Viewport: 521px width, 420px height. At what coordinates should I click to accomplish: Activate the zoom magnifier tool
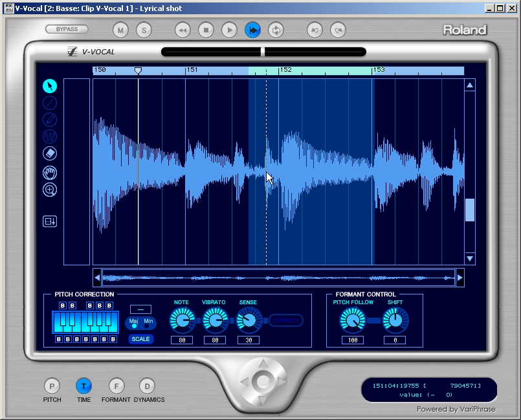tap(49, 190)
